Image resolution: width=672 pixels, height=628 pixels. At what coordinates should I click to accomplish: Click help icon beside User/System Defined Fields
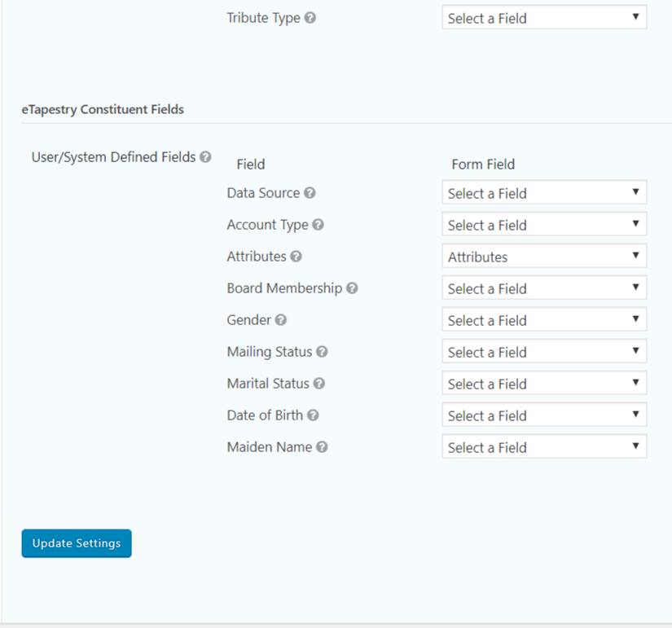coord(206,157)
